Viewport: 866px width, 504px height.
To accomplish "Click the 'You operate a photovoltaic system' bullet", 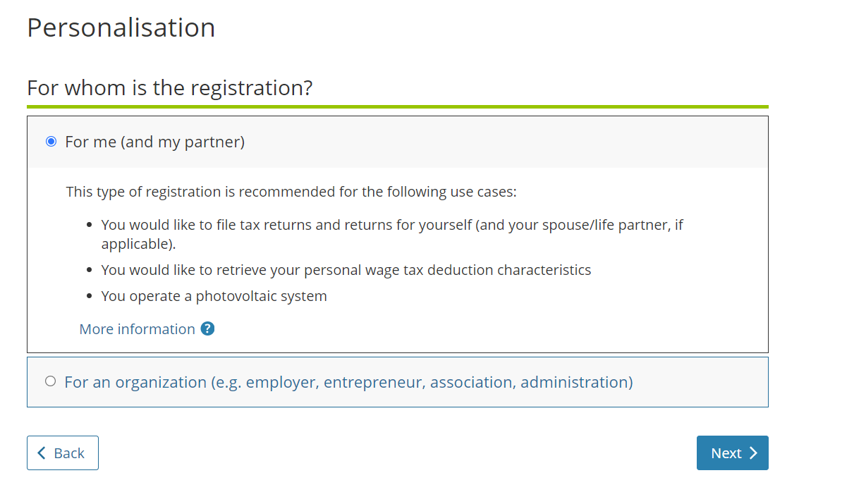I will click(x=214, y=296).
